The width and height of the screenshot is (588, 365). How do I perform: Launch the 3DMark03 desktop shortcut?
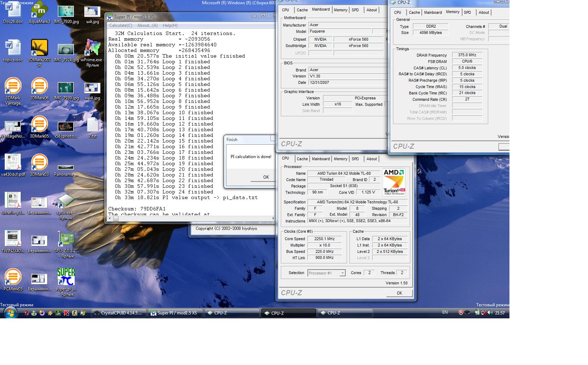click(39, 166)
